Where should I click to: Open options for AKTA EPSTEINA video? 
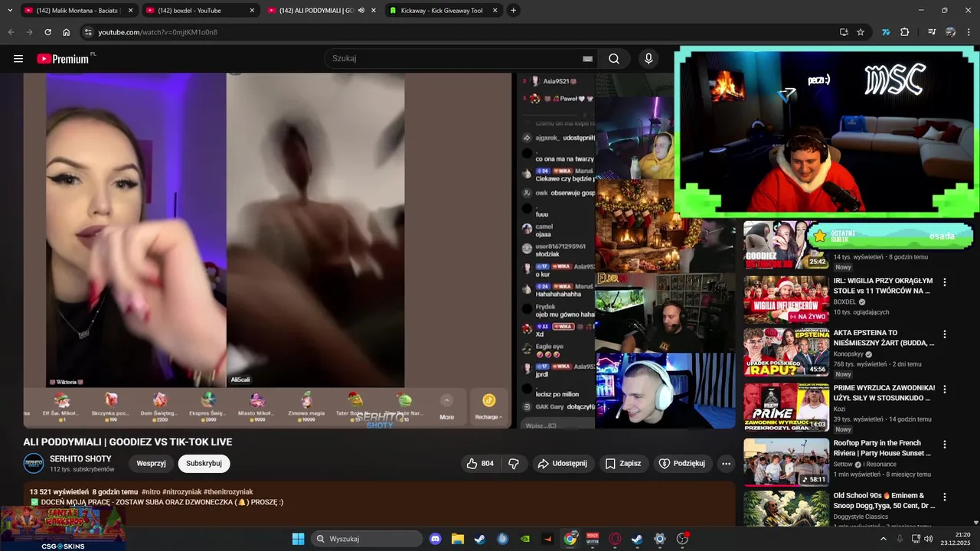[x=944, y=334]
